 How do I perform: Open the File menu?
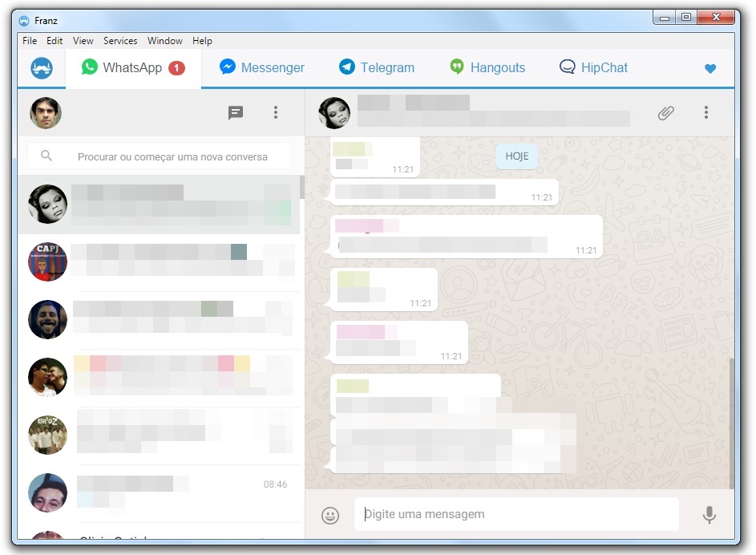[x=30, y=41]
